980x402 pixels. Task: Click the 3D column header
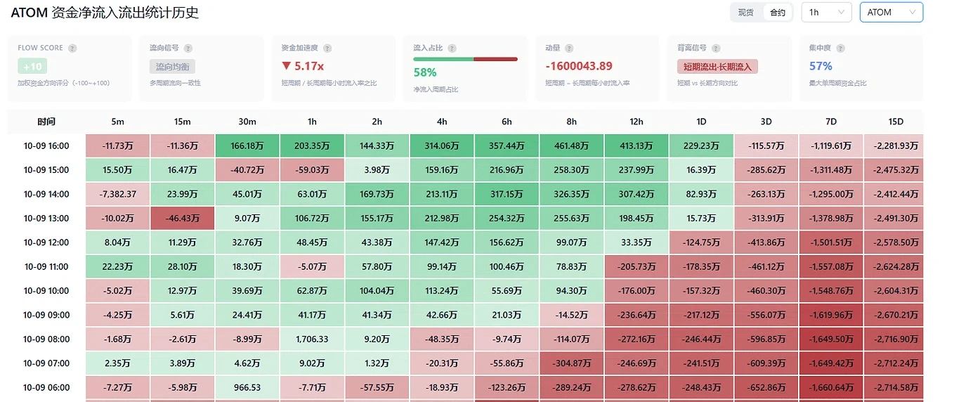tap(766, 122)
